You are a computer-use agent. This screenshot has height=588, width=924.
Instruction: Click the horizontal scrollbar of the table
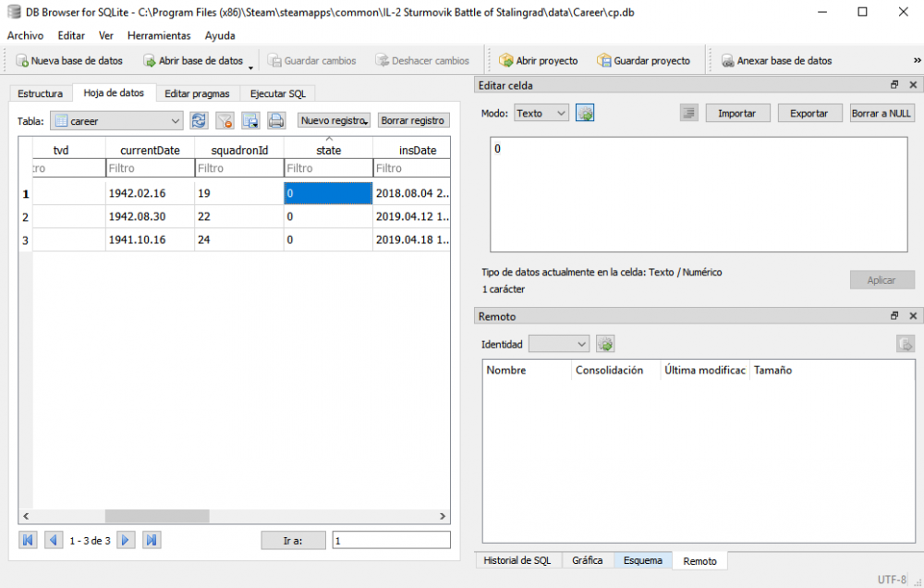pos(231,517)
